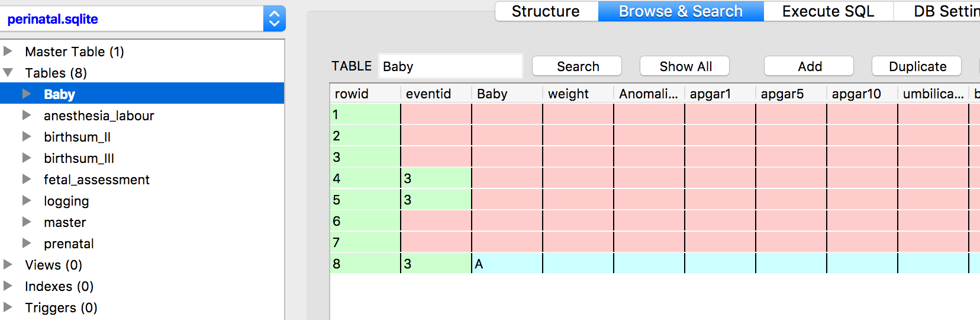Click the eventid column header

[x=428, y=94]
